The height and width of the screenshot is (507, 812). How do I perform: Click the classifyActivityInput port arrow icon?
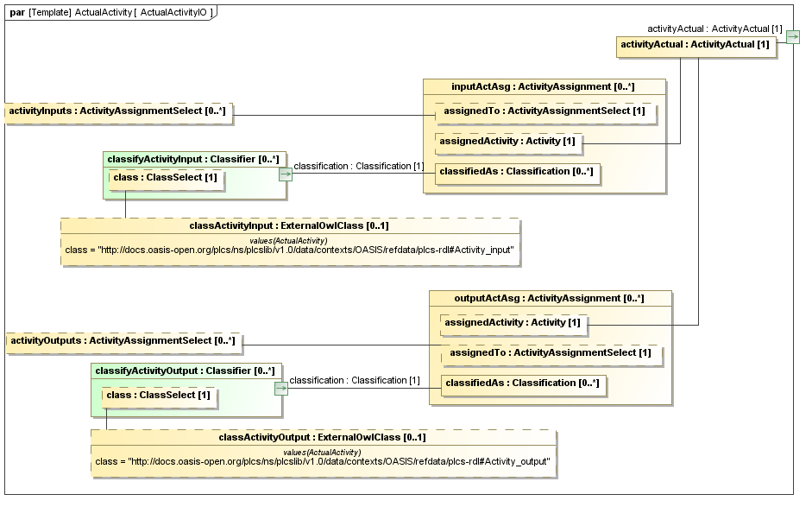(285, 174)
